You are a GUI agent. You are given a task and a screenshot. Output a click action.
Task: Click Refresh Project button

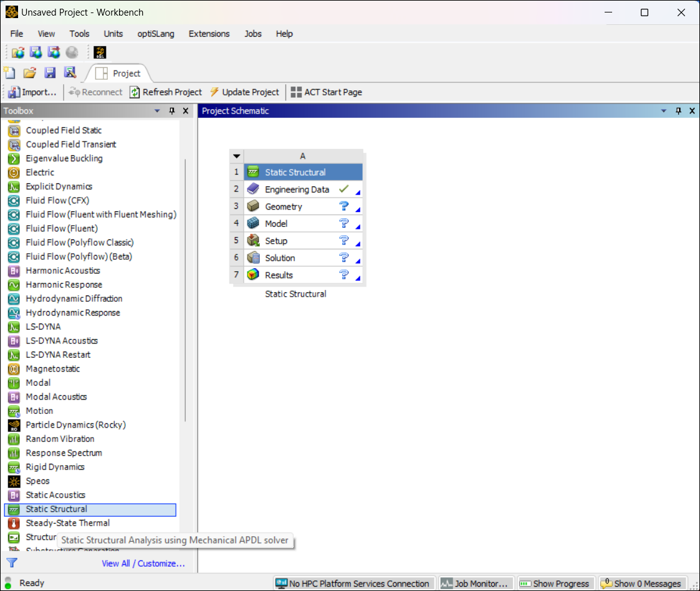click(x=166, y=92)
